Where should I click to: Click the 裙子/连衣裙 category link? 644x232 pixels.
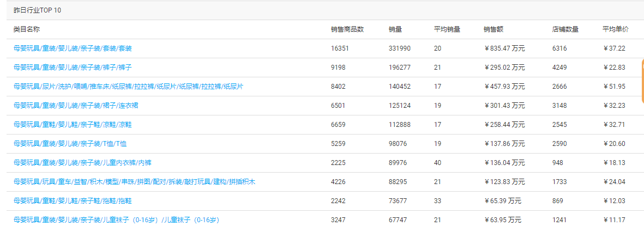76,106
